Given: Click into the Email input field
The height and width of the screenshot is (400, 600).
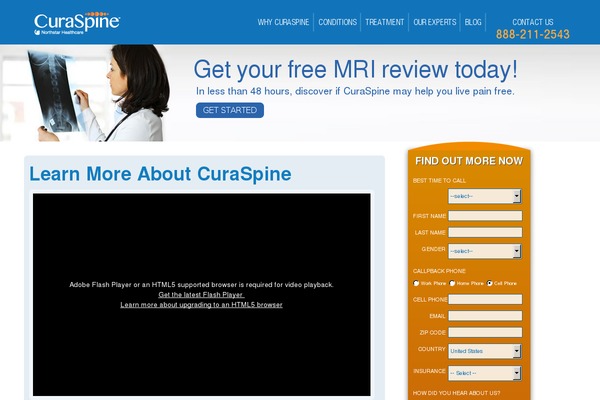Looking at the screenshot, I should [485, 316].
